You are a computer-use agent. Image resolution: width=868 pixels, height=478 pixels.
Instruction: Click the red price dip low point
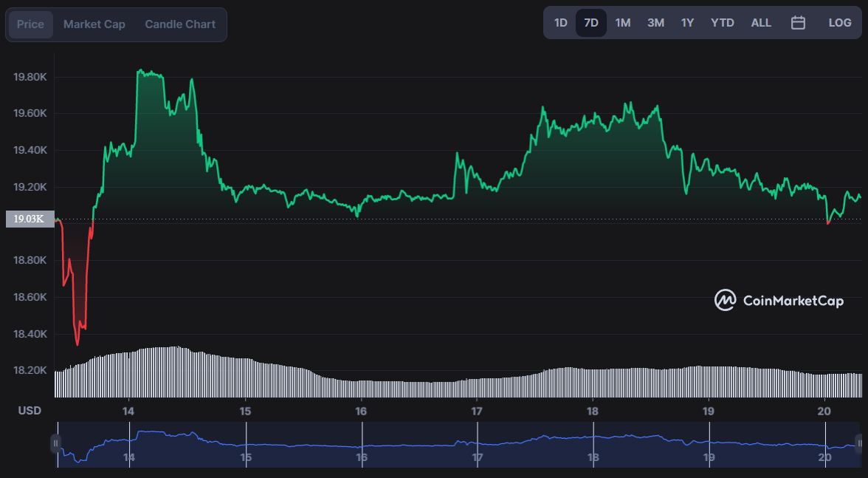(77, 344)
